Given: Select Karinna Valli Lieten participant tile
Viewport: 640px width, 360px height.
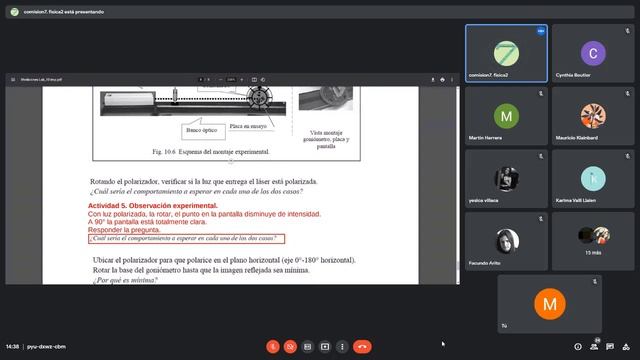Looking at the screenshot, I should click(593, 179).
